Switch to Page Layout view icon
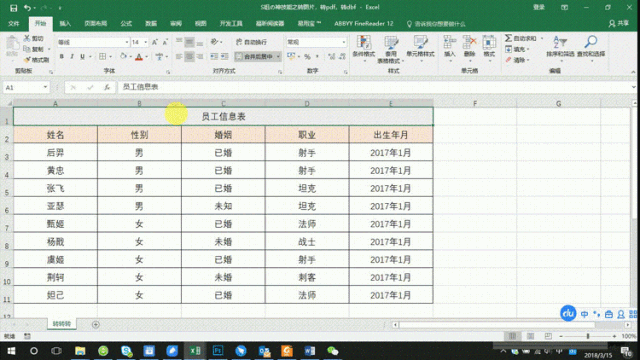 (530, 336)
